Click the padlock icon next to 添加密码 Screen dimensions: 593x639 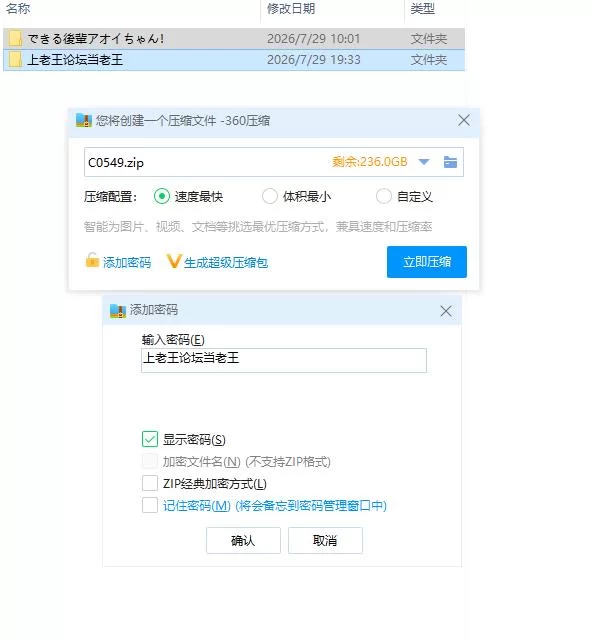(92, 260)
